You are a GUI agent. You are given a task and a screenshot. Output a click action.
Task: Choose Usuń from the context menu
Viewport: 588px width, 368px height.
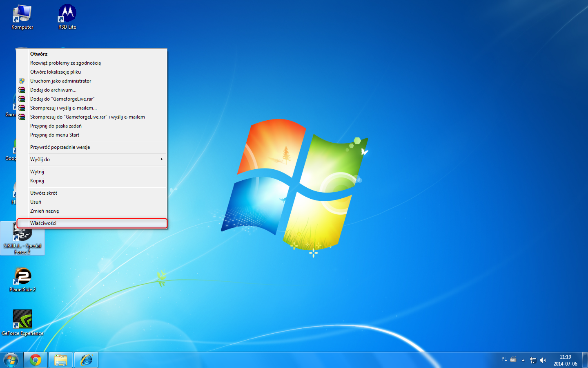[92, 202]
